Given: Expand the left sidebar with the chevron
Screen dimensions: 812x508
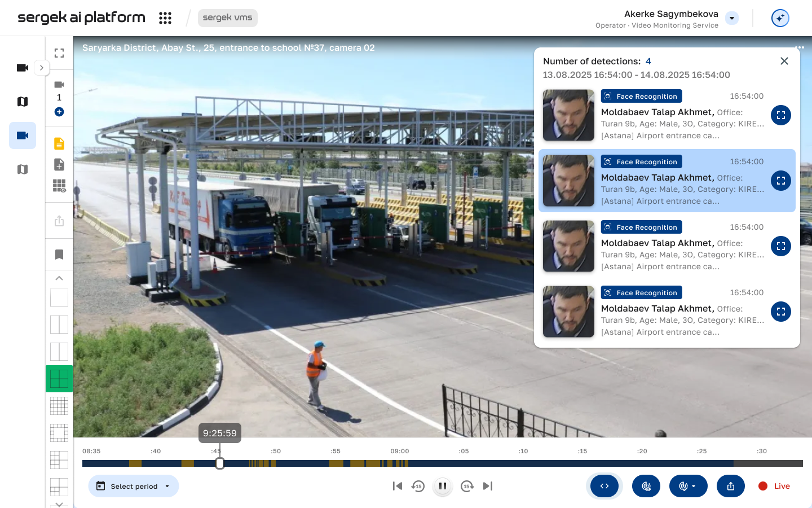Looking at the screenshot, I should [x=42, y=68].
